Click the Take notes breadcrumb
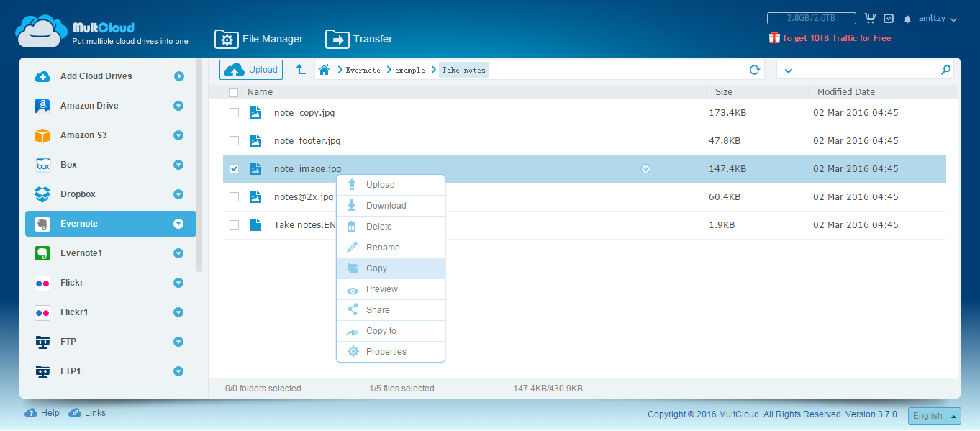The height and width of the screenshot is (431, 980). pyautogui.click(x=464, y=70)
